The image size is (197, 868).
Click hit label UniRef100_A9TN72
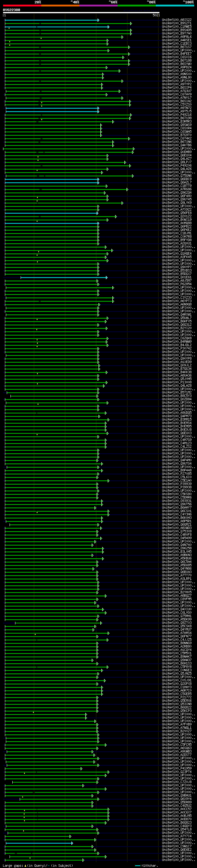point(177,108)
